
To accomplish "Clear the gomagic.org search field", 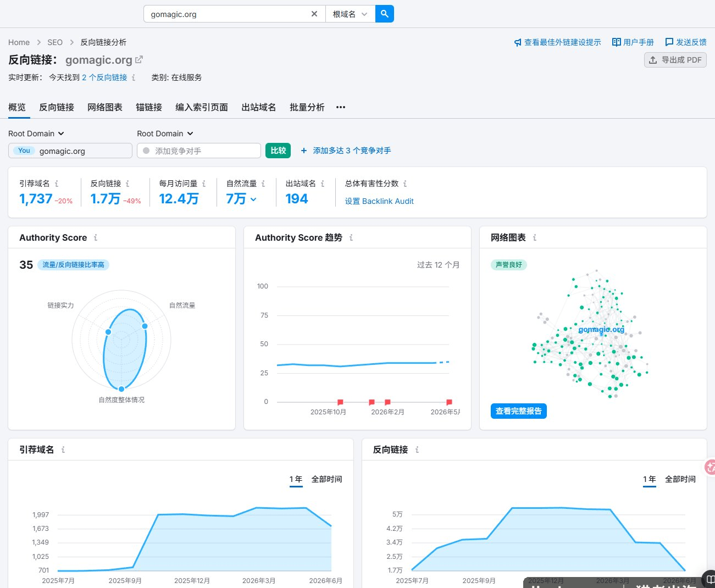I will click(x=314, y=14).
